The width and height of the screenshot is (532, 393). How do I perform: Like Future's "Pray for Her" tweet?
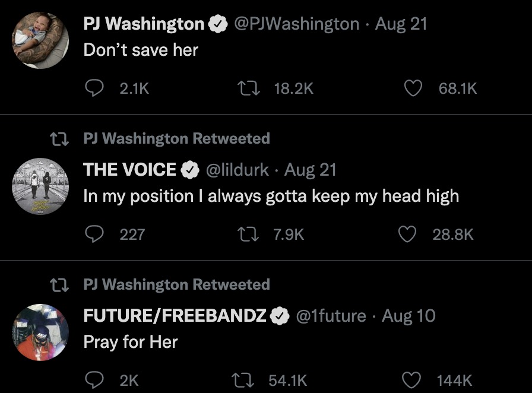click(412, 381)
